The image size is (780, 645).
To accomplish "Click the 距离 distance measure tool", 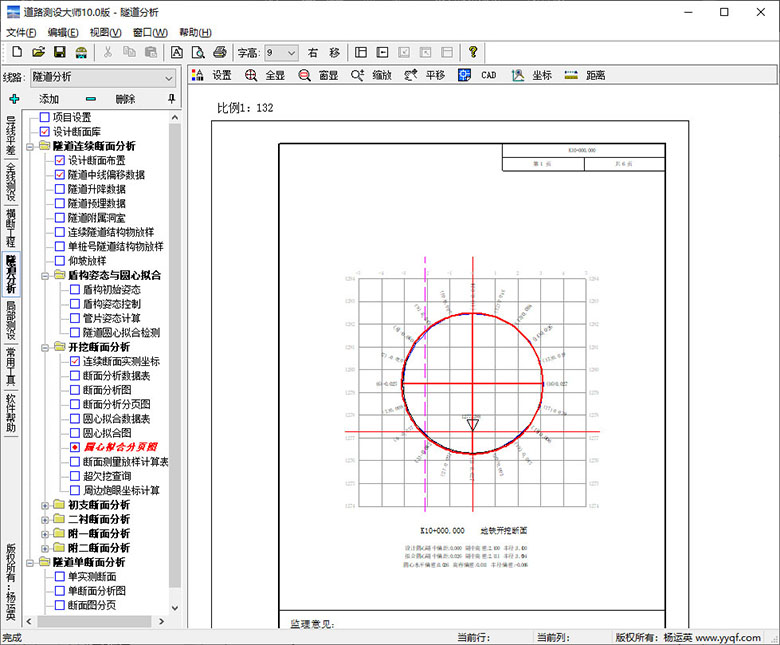I will tap(571, 75).
